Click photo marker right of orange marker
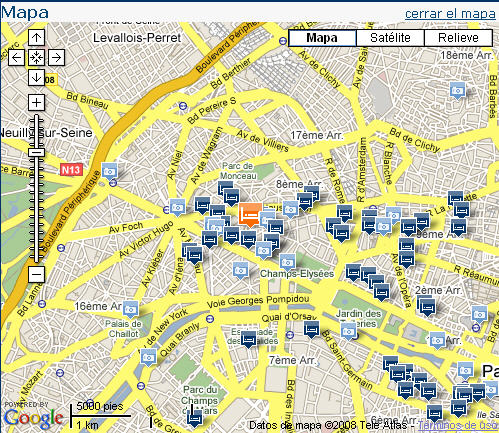499x433 pixels. pyautogui.click(x=268, y=218)
